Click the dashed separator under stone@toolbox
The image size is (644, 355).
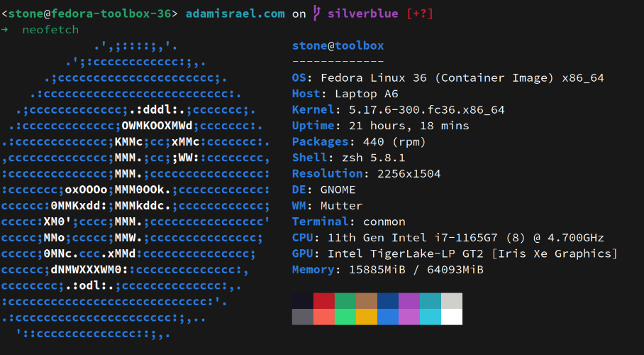coord(338,62)
